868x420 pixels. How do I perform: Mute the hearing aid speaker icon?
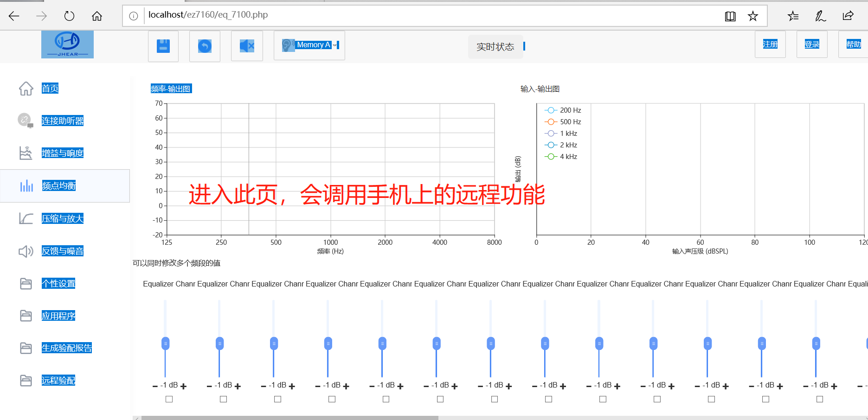247,46
